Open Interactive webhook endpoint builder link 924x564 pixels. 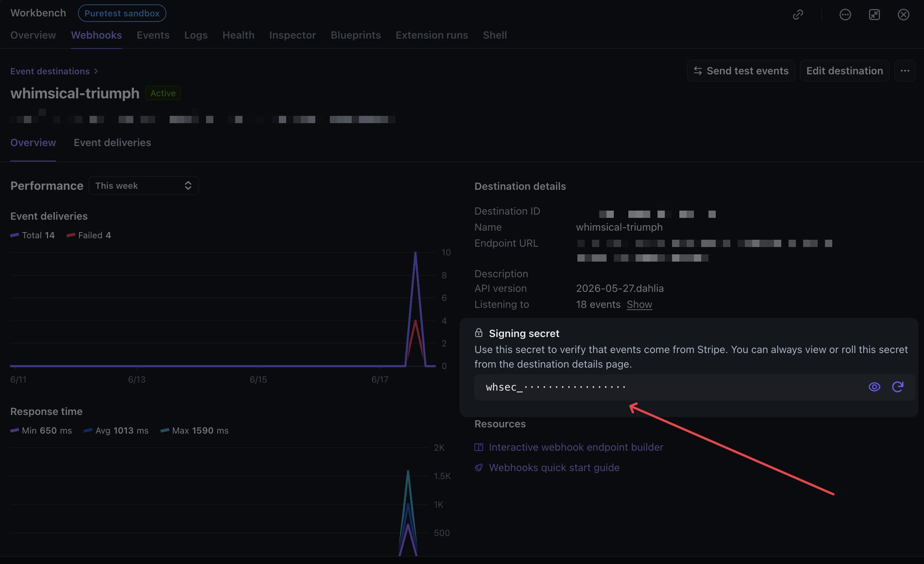(x=576, y=447)
